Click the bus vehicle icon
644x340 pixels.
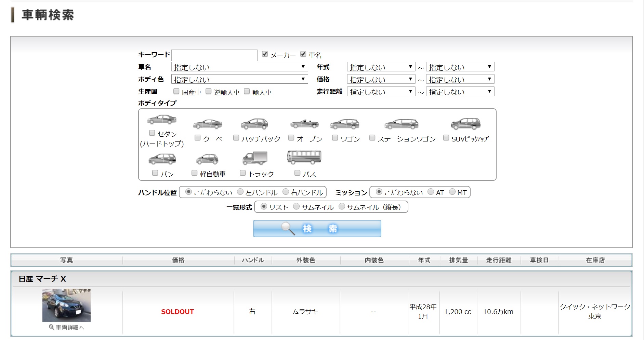pyautogui.click(x=304, y=157)
